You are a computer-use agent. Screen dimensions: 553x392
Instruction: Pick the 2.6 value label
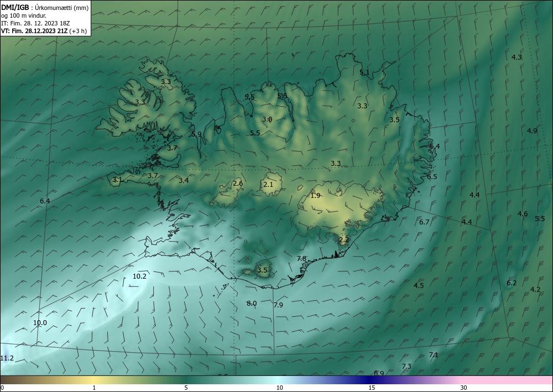point(238,183)
